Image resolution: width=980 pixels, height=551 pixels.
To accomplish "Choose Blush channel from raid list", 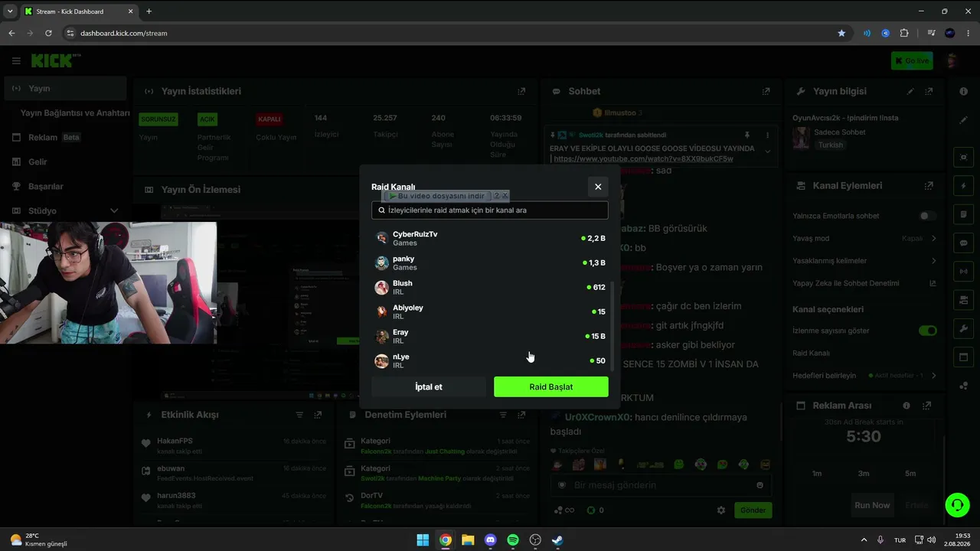I will coord(490,287).
